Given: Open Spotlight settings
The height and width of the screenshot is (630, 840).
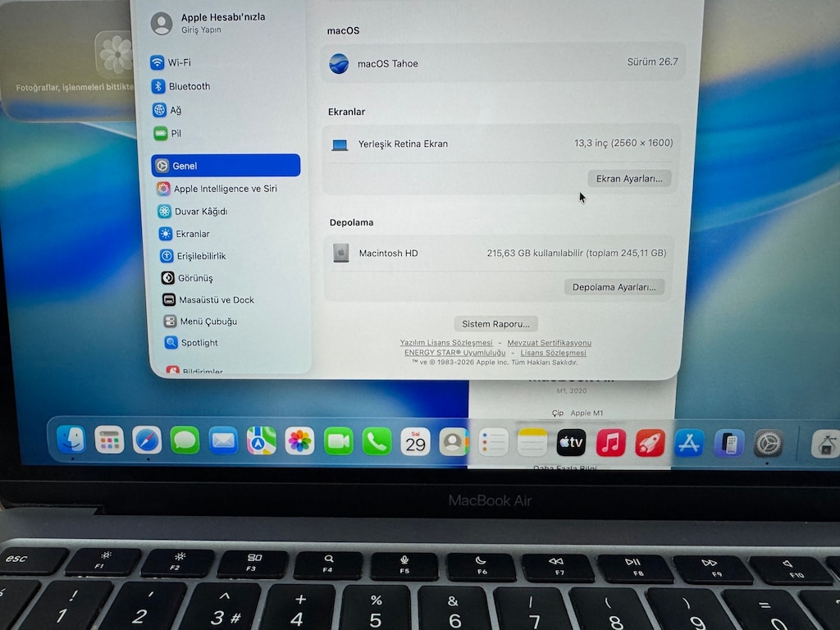Looking at the screenshot, I should [191, 343].
